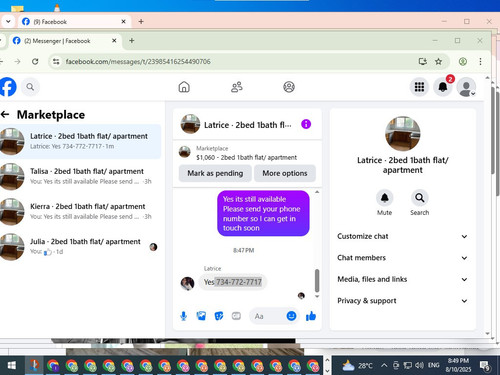Open Latrice conversation in Marketplace list
Image resolution: width=500 pixels, height=375 pixels.
(x=80, y=141)
